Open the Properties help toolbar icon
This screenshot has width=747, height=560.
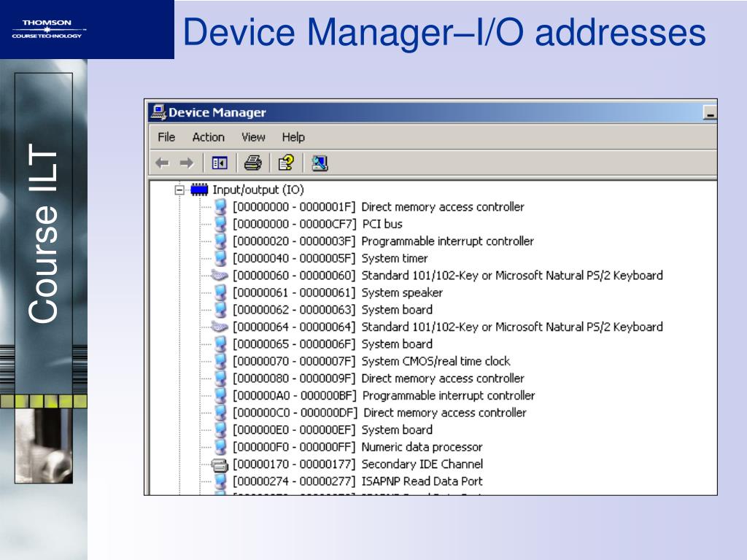click(286, 163)
